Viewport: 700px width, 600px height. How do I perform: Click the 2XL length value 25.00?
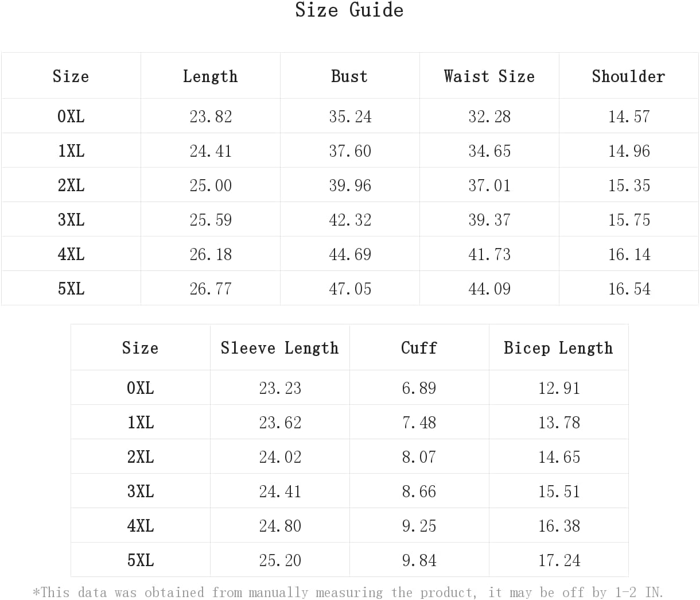click(x=211, y=185)
